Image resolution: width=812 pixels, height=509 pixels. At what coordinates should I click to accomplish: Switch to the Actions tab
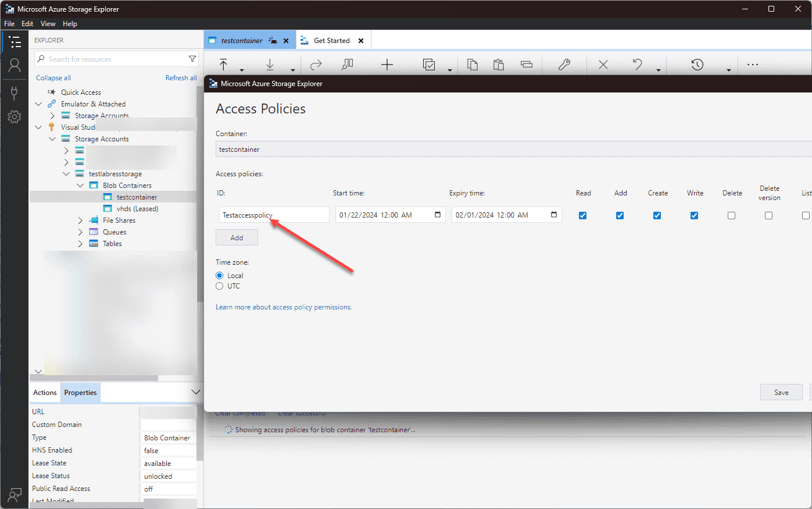tap(45, 393)
